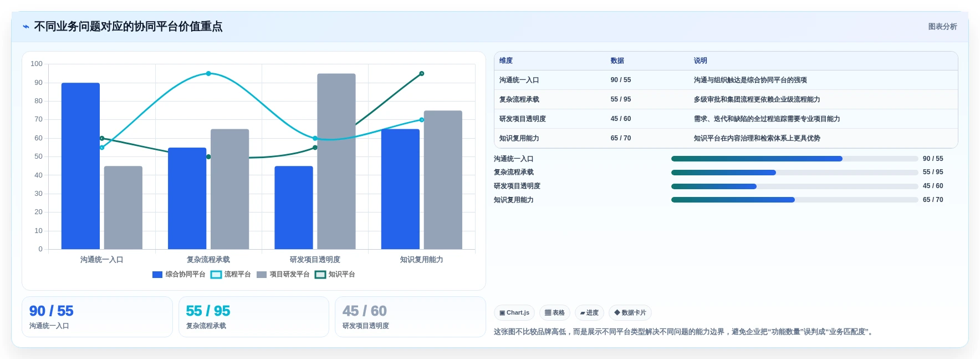This screenshot has width=980, height=359.
Task: Click the dark green line endpoint at 知识复用能力
Action: point(422,73)
